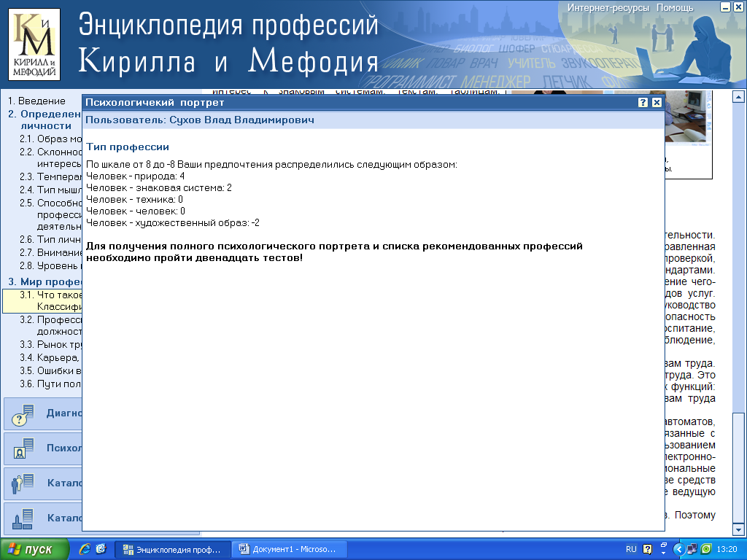The height and width of the screenshot is (560, 747).
Task: Open section 3.4. Карьера
Action: pyautogui.click(x=50, y=357)
